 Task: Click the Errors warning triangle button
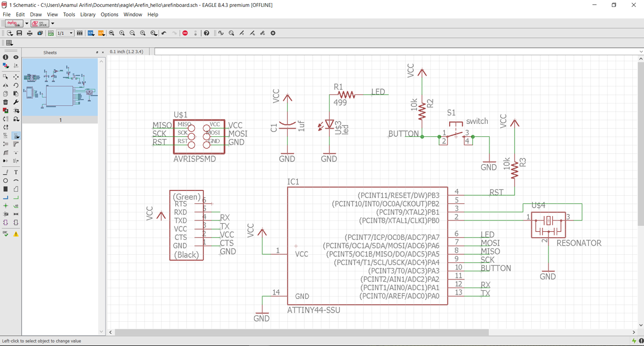16,234
